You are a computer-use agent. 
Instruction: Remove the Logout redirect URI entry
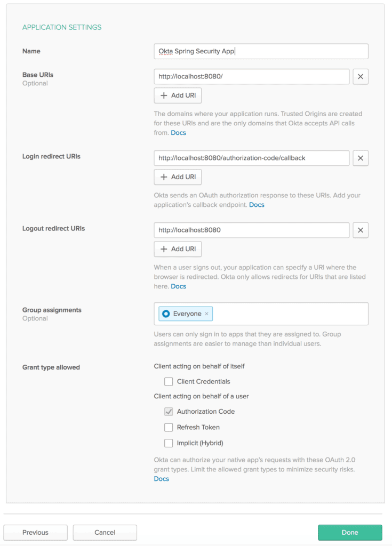(x=361, y=230)
